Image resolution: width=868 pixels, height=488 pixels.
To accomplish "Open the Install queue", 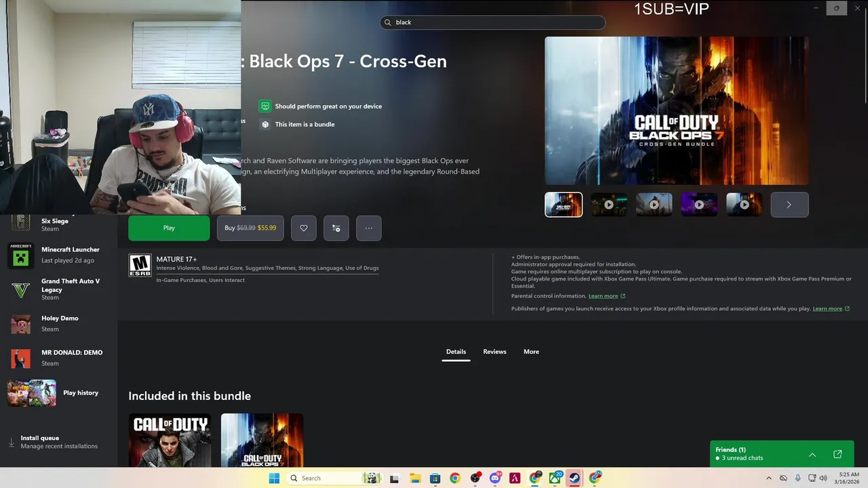I will click(58, 442).
